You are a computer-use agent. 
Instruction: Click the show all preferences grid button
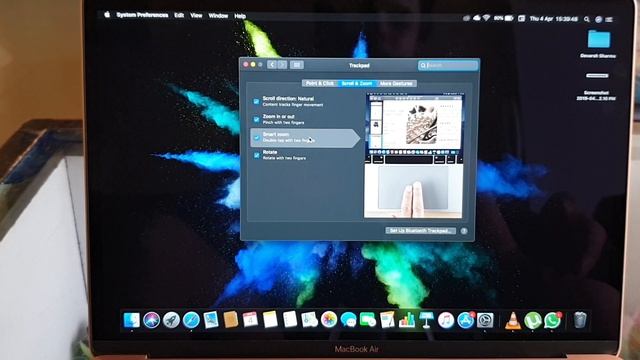pos(297,65)
